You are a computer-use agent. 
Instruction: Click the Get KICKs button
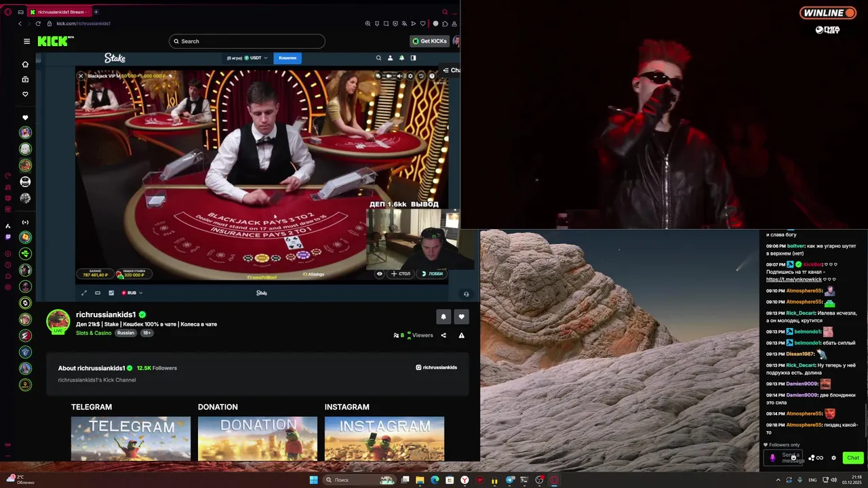pyautogui.click(x=429, y=41)
